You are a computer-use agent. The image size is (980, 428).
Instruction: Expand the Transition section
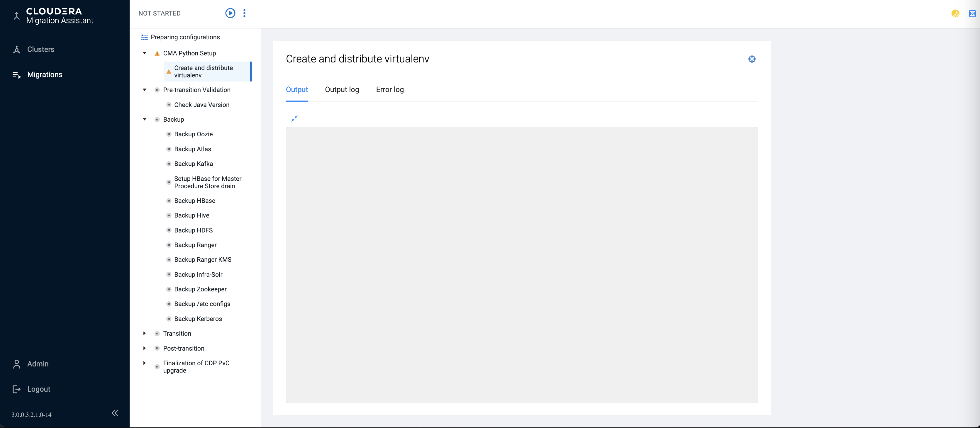coord(145,334)
